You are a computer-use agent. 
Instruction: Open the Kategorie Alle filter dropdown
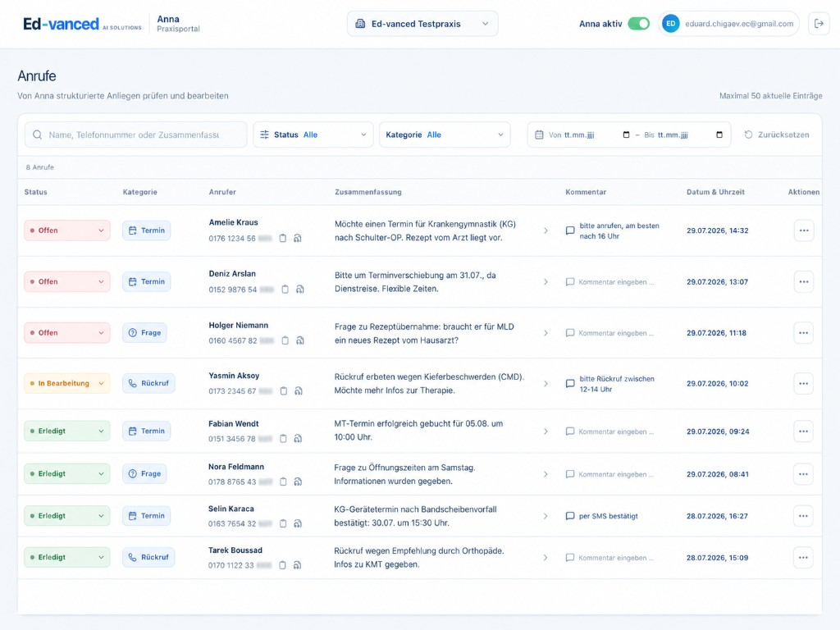pos(445,135)
